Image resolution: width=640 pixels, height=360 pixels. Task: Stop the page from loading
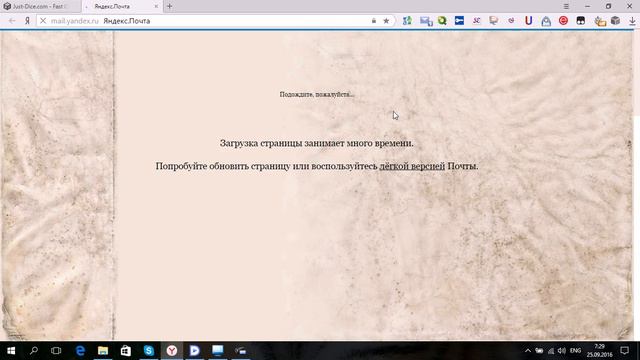(43, 21)
